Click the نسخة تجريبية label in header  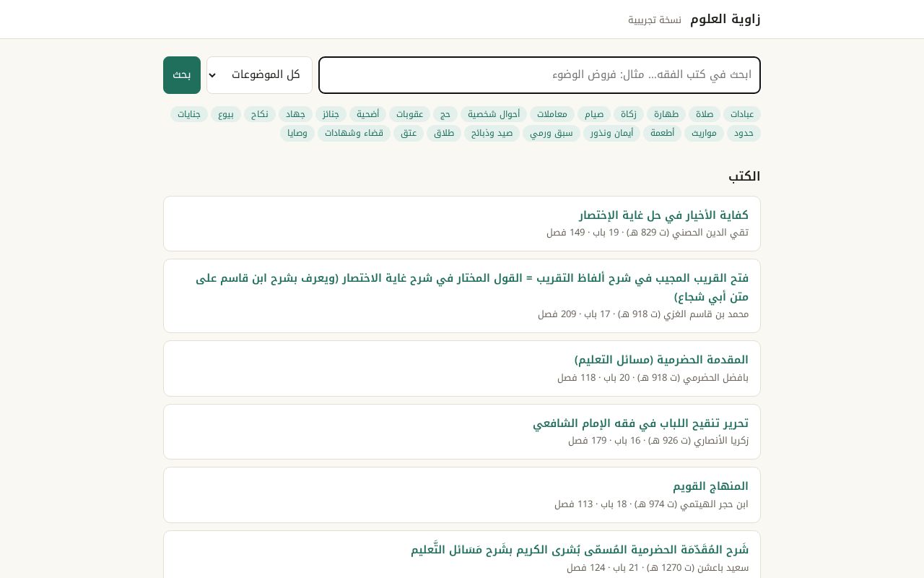(655, 20)
